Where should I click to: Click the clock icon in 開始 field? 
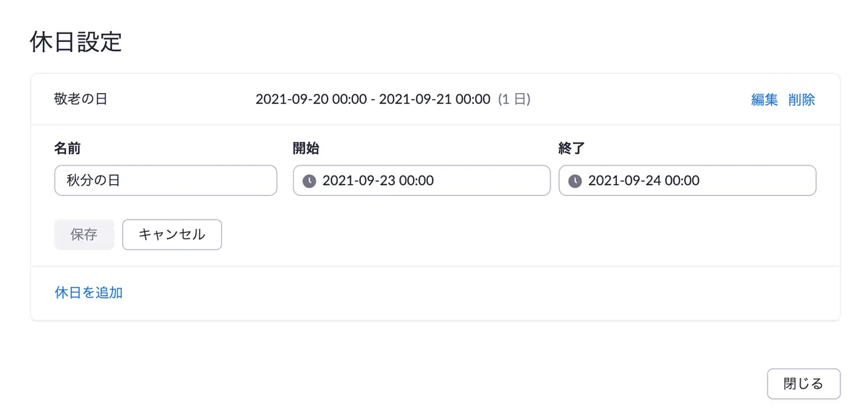pyautogui.click(x=309, y=181)
